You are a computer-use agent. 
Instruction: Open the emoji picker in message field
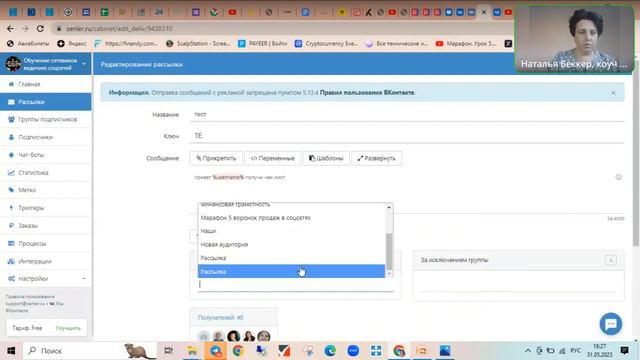(x=618, y=177)
